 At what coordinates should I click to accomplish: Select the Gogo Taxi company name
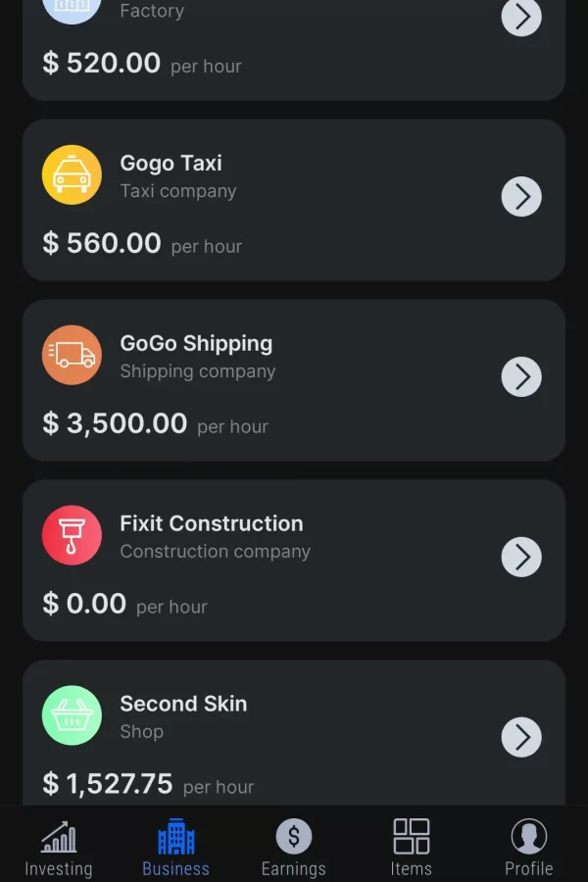tap(171, 163)
